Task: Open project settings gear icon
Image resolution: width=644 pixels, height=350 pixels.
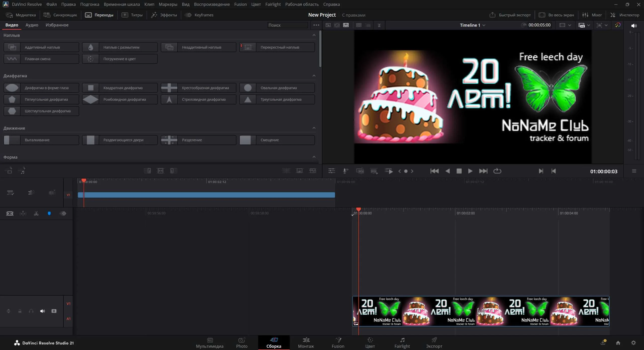Action: [633, 343]
